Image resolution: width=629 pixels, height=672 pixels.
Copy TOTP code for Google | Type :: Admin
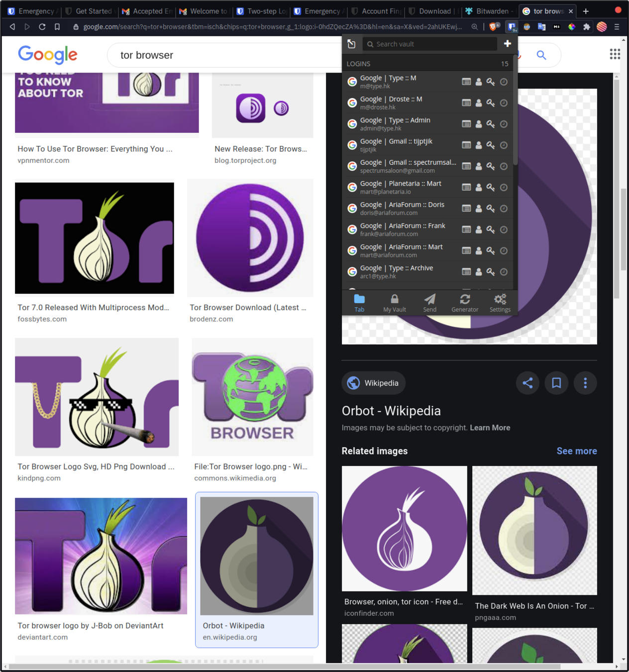pos(504,124)
